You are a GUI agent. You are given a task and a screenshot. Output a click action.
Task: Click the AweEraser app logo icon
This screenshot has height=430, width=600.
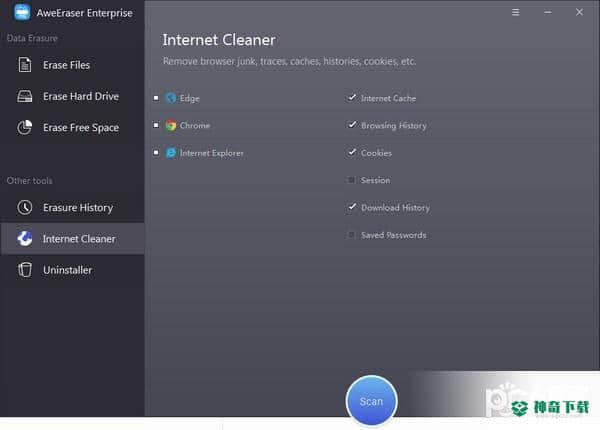click(22, 12)
